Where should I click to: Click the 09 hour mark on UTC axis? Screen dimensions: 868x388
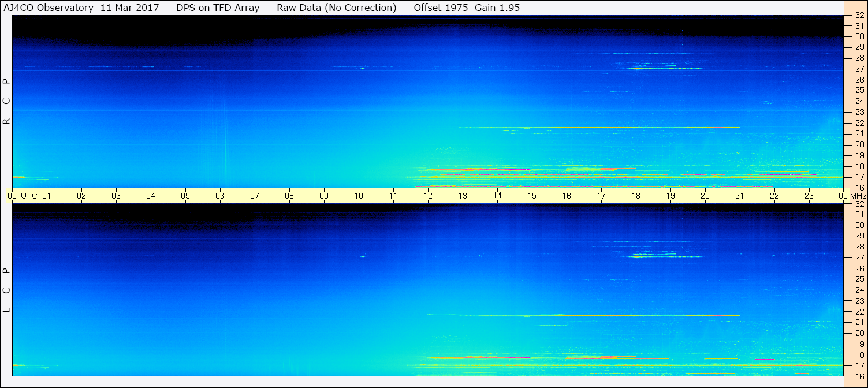point(324,196)
